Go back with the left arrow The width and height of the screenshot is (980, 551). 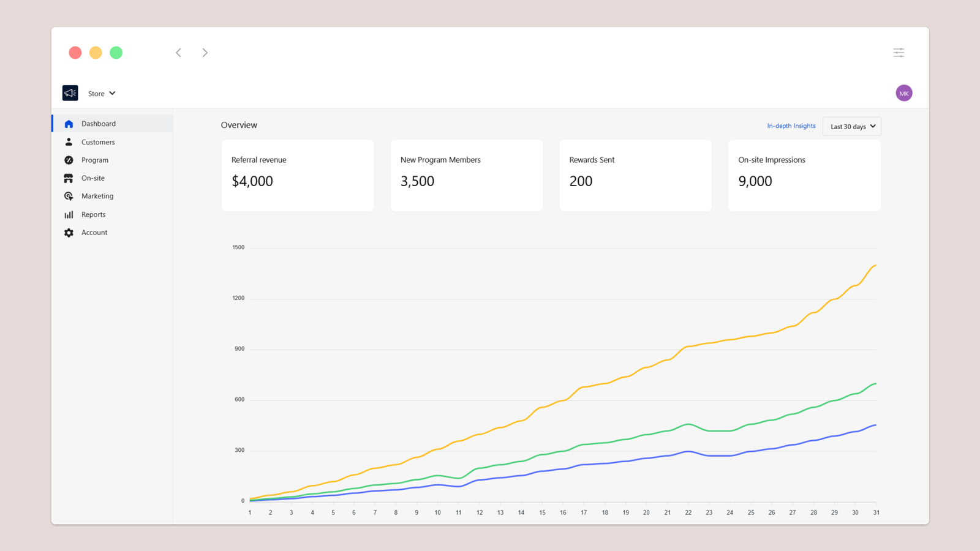tap(178, 53)
